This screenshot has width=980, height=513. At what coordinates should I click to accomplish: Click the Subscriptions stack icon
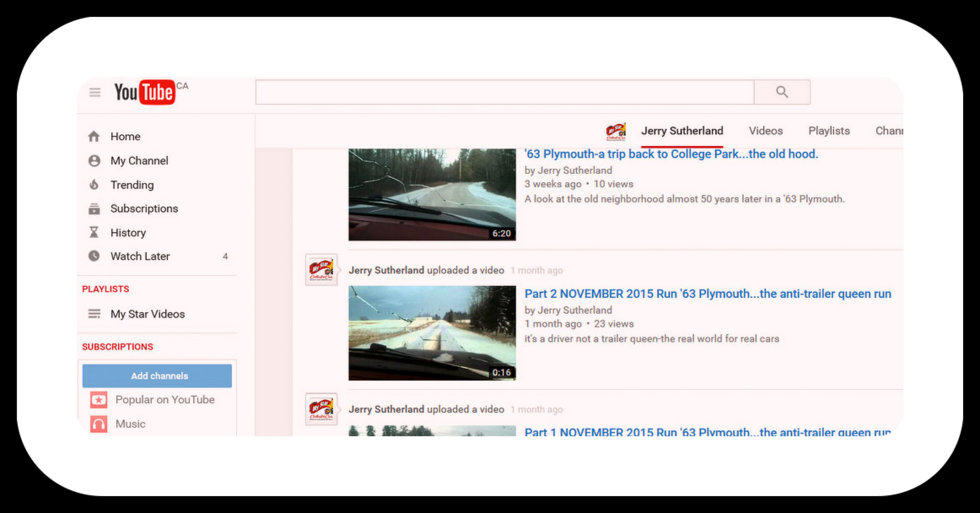[94, 209]
